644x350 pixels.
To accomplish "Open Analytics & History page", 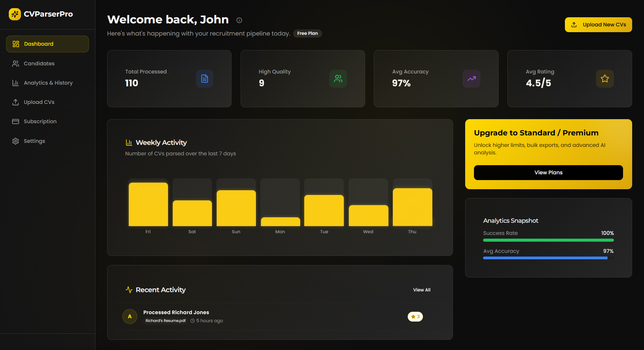I will click(x=48, y=83).
